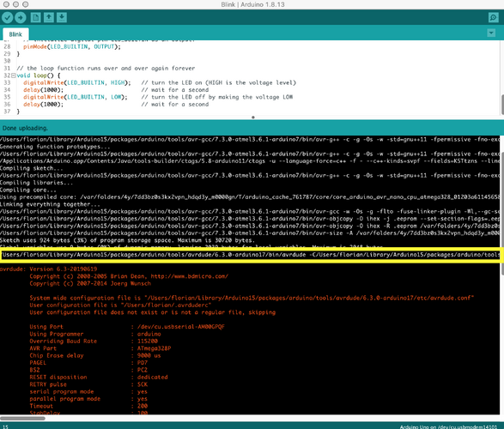Click line number 33 in gutter
Image resolution: width=504 pixels, height=429 pixels.
pos(7,83)
